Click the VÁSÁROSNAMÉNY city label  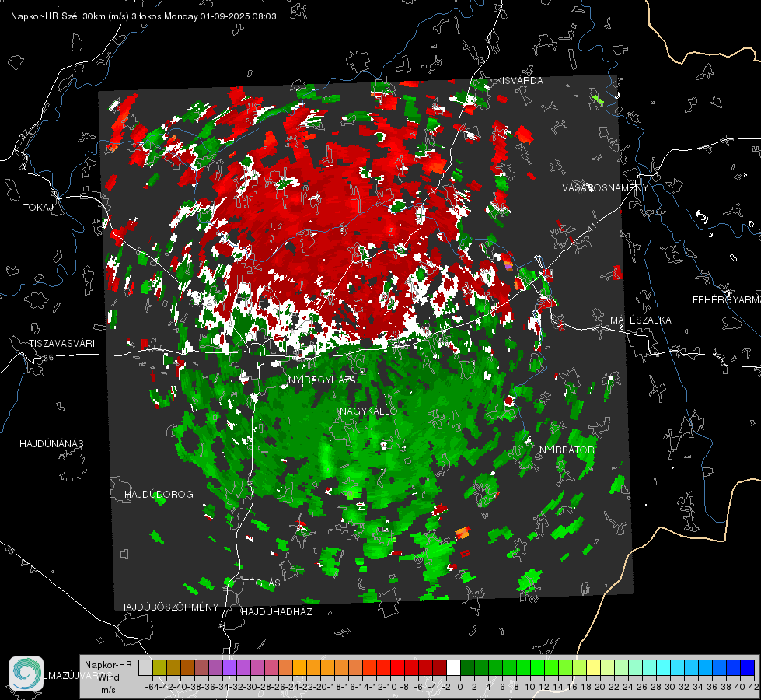pyautogui.click(x=606, y=188)
